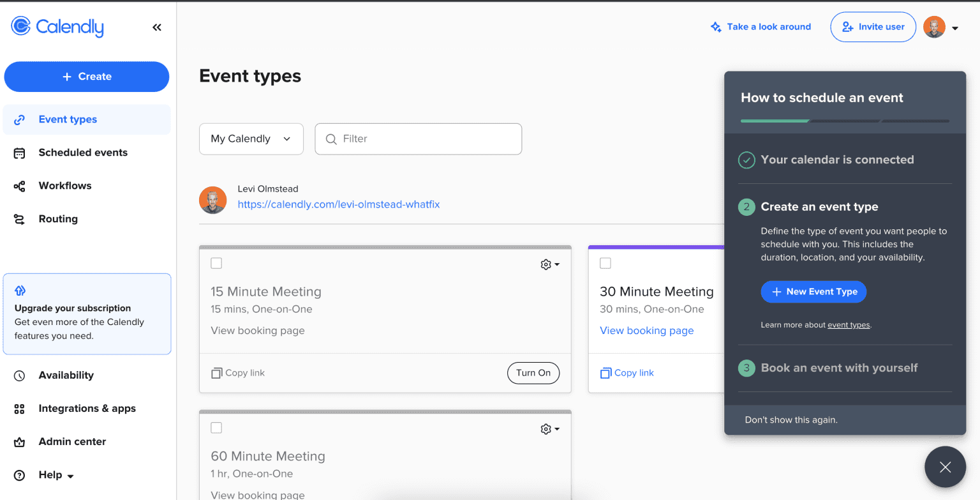This screenshot has height=500, width=980.
Task: Expand the Help menu
Action: (x=56, y=475)
